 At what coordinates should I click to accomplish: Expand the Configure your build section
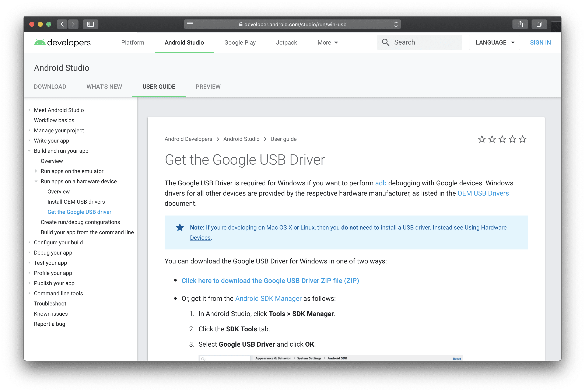coord(29,242)
